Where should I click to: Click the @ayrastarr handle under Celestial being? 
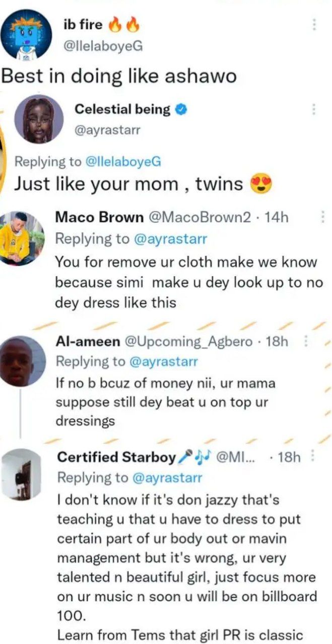pyautogui.click(x=107, y=130)
